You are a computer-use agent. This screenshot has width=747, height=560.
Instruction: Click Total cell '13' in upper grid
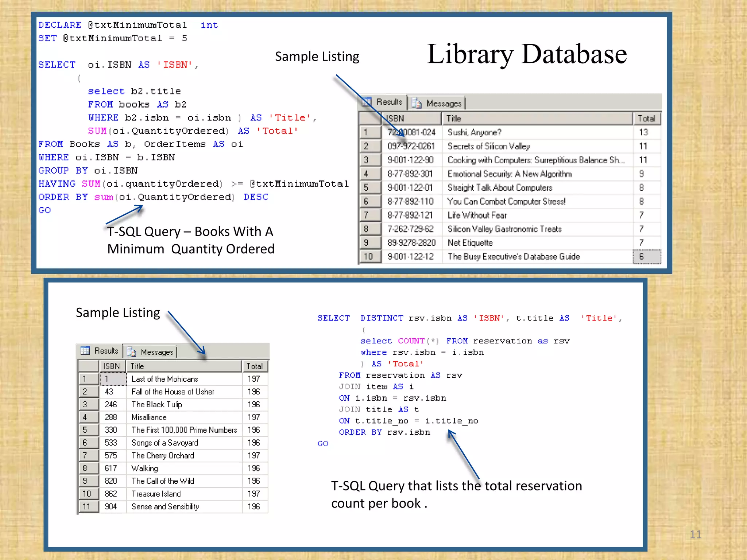coord(647,132)
